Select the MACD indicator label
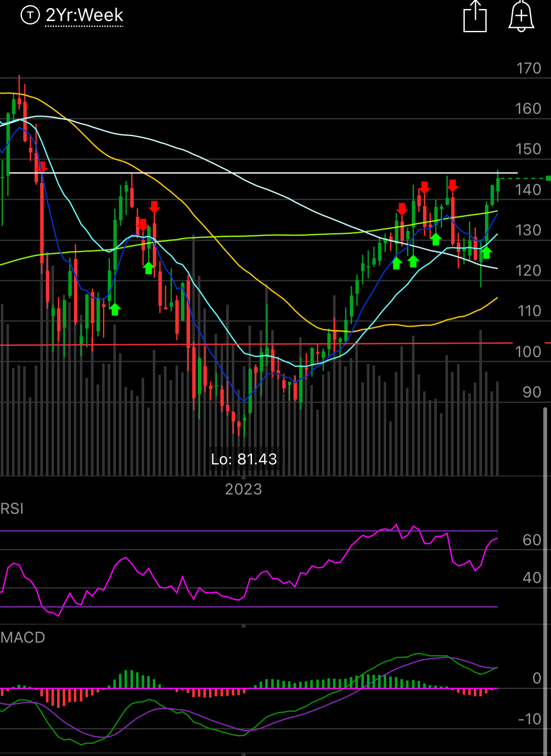Screen dimensions: 551x756 pos(23,638)
